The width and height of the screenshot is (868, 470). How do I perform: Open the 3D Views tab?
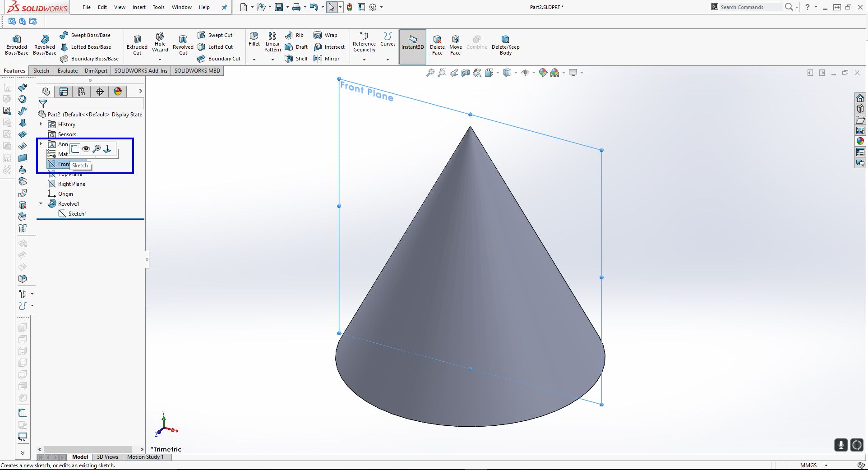[x=107, y=457]
